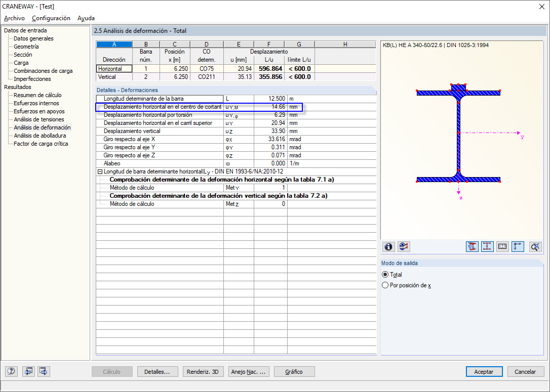
Task: Confirm with the Aceptar button
Action: pos(484,372)
